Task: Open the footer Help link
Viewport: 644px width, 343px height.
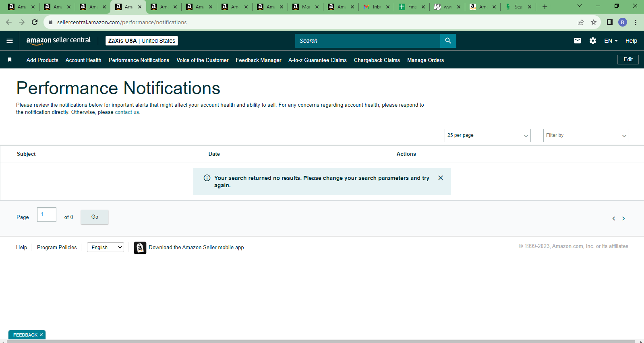Action: click(22, 247)
